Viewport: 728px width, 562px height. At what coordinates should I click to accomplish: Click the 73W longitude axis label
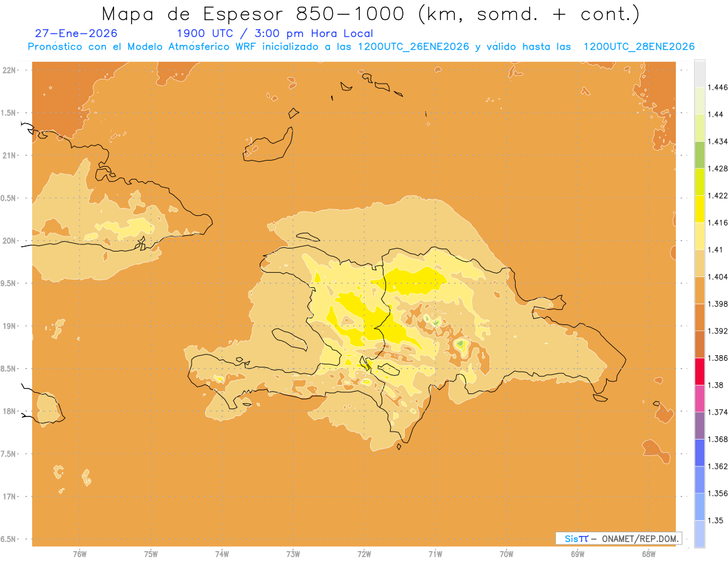point(293,554)
